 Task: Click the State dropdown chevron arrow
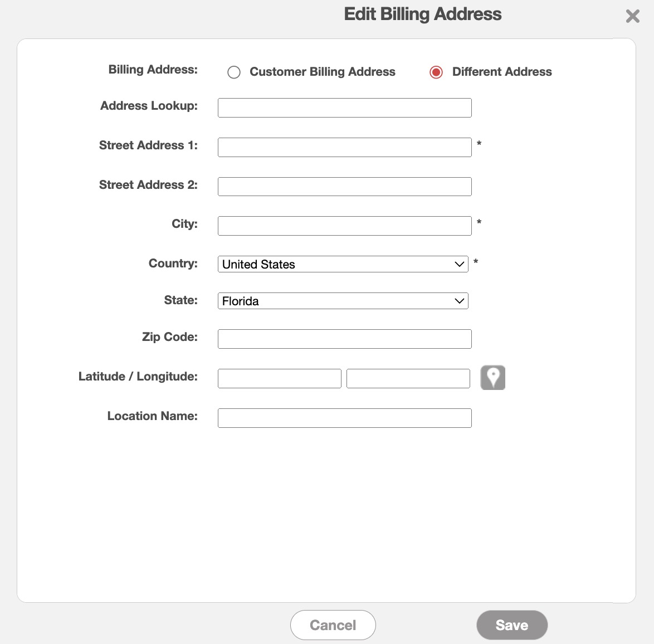(x=460, y=301)
